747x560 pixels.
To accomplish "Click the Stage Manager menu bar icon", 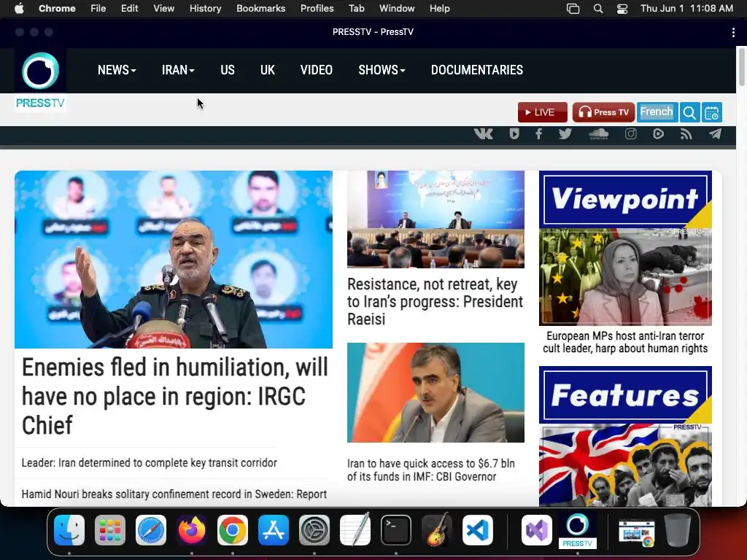I will click(x=573, y=9).
